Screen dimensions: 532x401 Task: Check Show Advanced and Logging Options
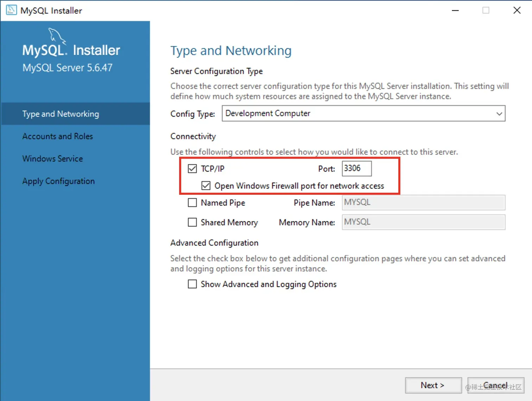(x=192, y=284)
